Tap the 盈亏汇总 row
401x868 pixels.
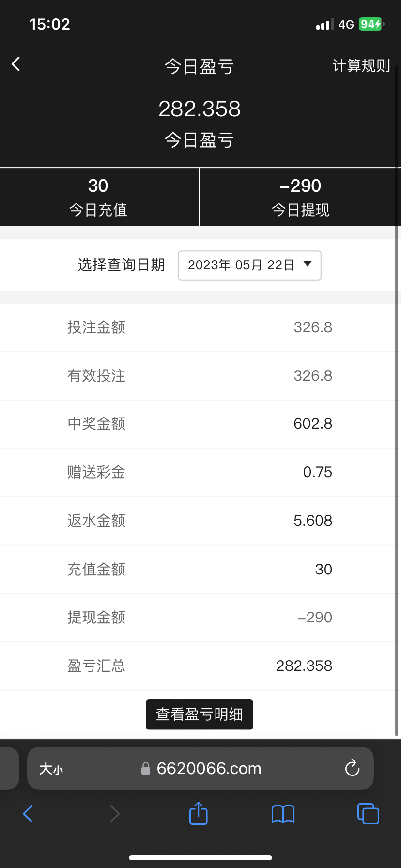click(x=200, y=666)
